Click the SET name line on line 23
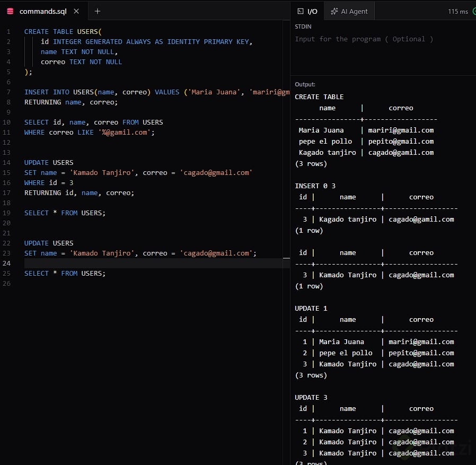 coord(140,253)
